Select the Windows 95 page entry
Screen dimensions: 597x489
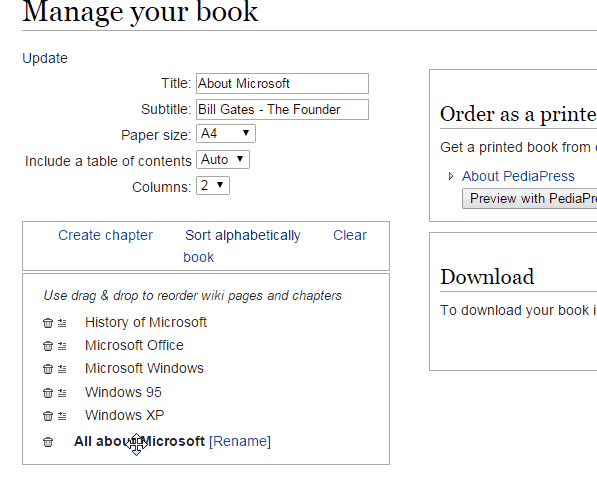[123, 392]
